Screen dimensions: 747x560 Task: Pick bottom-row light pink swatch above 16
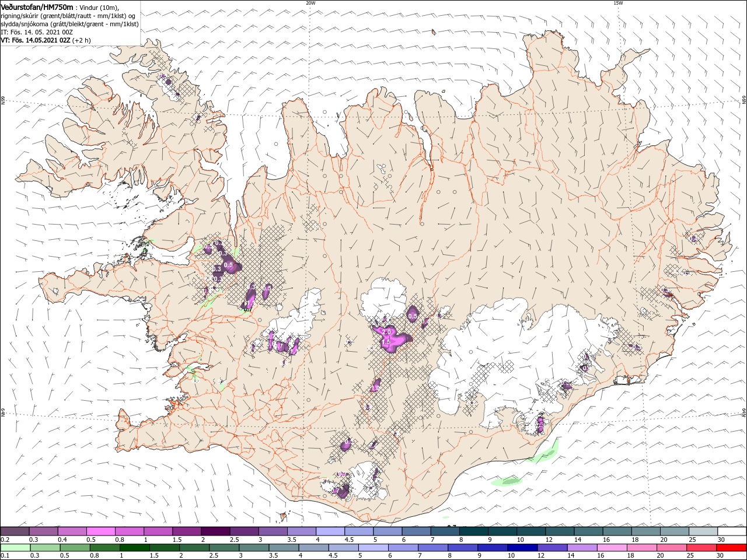click(x=613, y=548)
